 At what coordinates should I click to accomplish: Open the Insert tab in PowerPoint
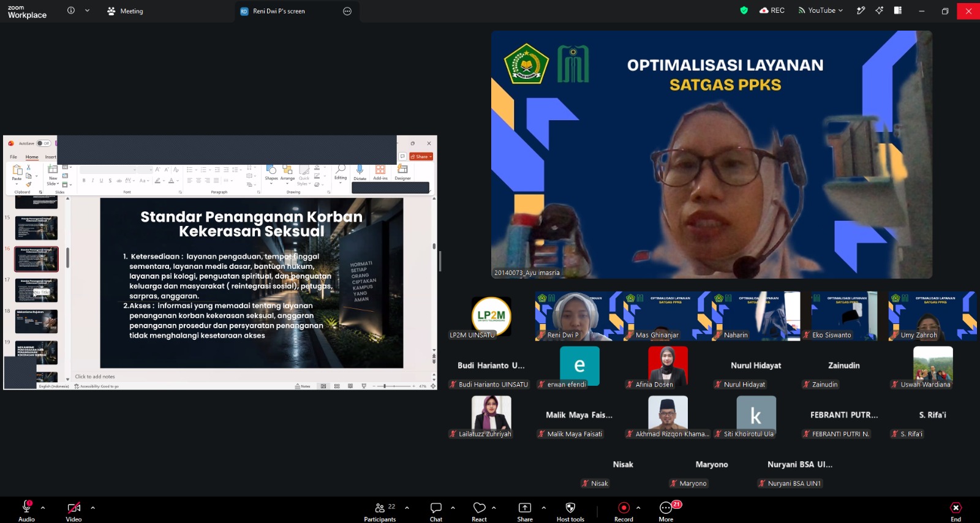tap(50, 157)
